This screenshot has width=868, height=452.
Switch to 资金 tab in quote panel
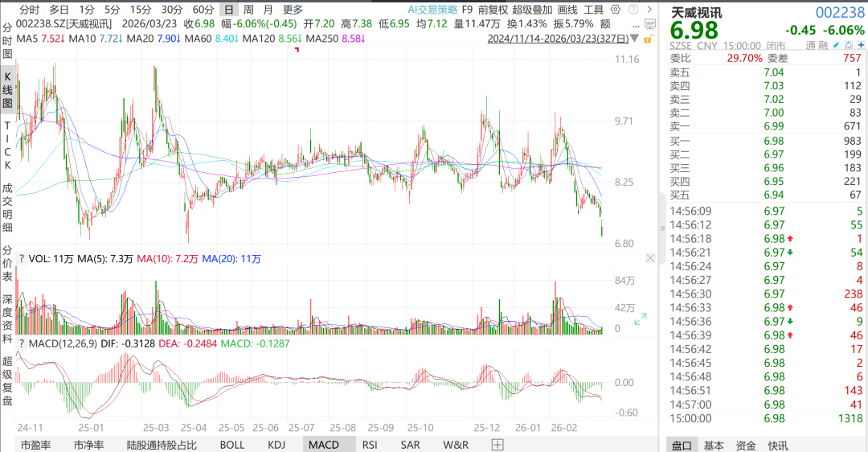point(745,445)
